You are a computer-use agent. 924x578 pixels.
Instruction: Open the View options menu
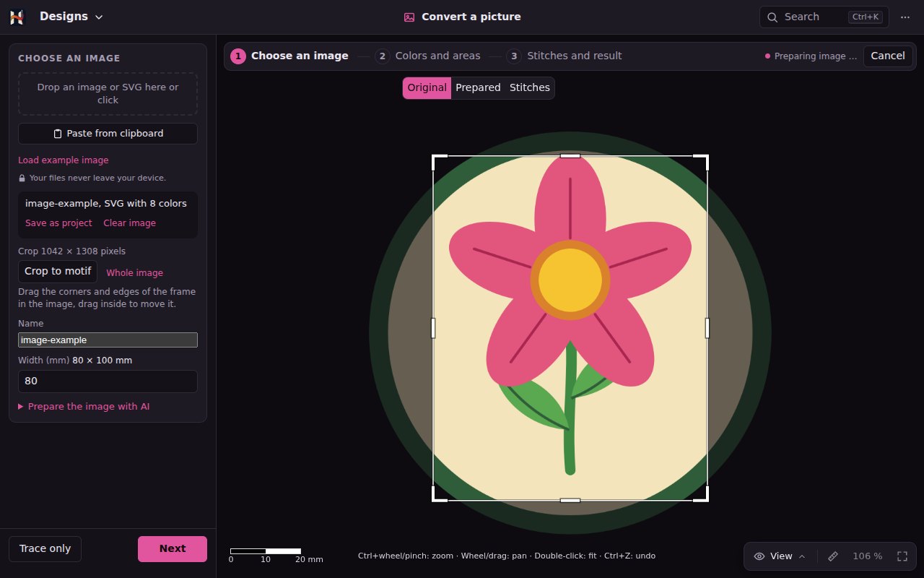pos(780,556)
